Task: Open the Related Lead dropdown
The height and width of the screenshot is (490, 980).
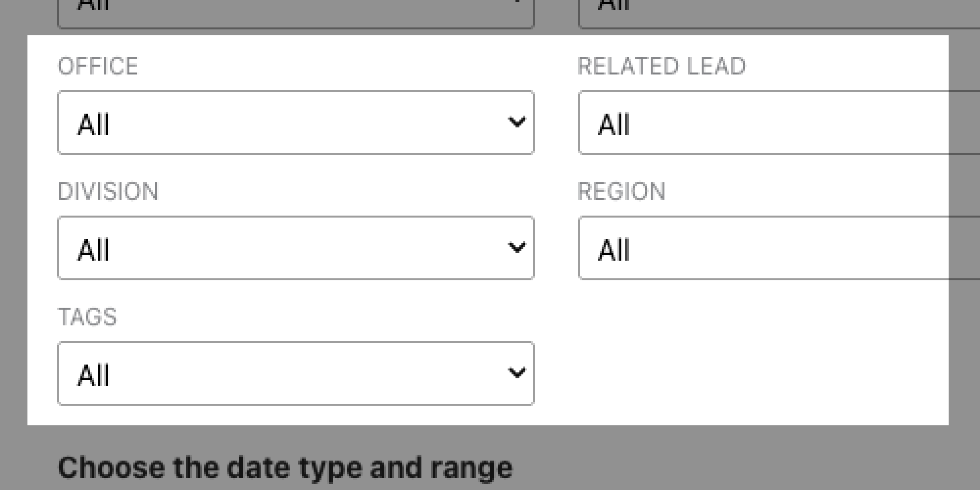Action: click(x=779, y=122)
